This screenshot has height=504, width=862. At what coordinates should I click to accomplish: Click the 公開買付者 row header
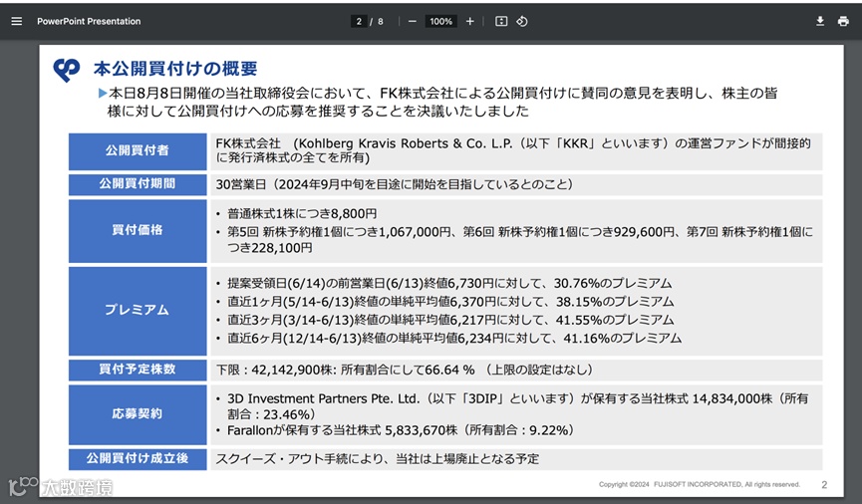138,151
